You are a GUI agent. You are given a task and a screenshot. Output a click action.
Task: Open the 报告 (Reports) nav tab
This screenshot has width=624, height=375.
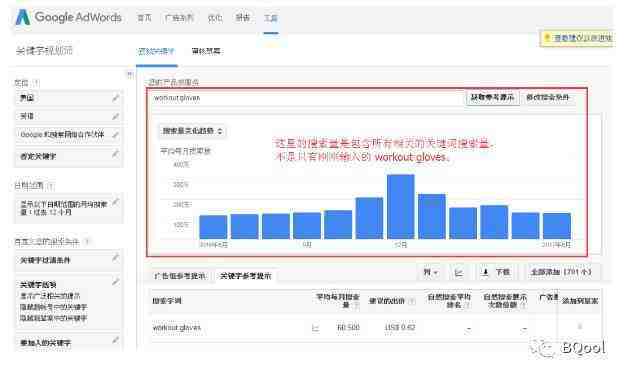pos(242,18)
